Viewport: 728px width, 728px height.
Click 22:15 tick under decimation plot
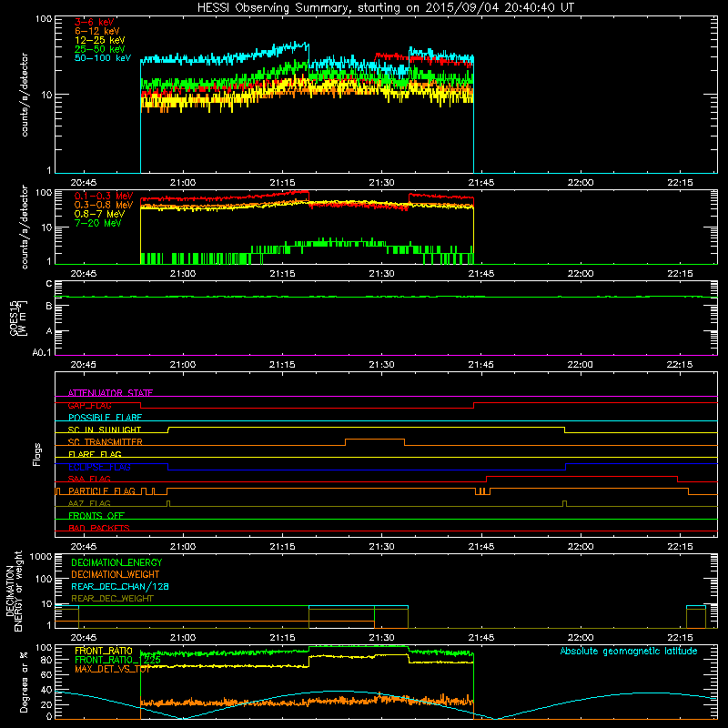[680, 638]
